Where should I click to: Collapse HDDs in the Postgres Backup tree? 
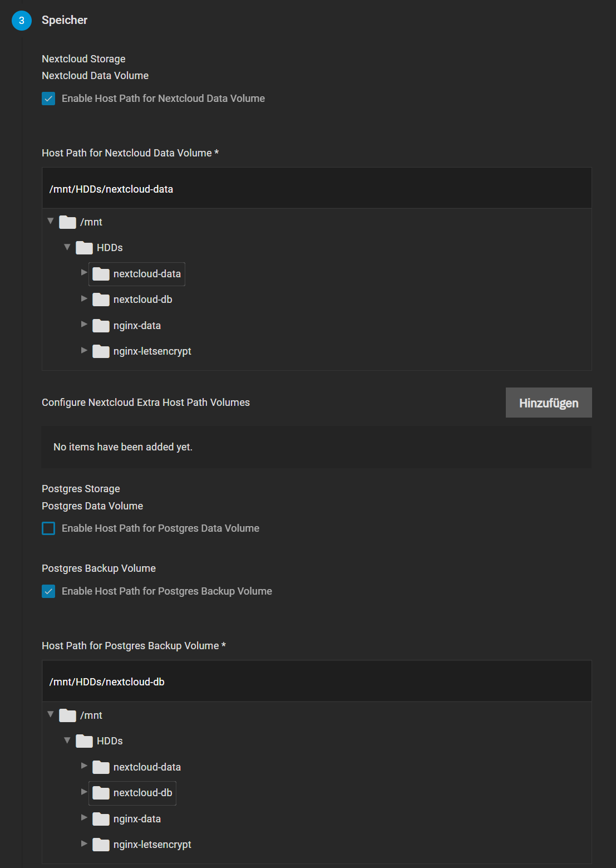pyautogui.click(x=67, y=741)
